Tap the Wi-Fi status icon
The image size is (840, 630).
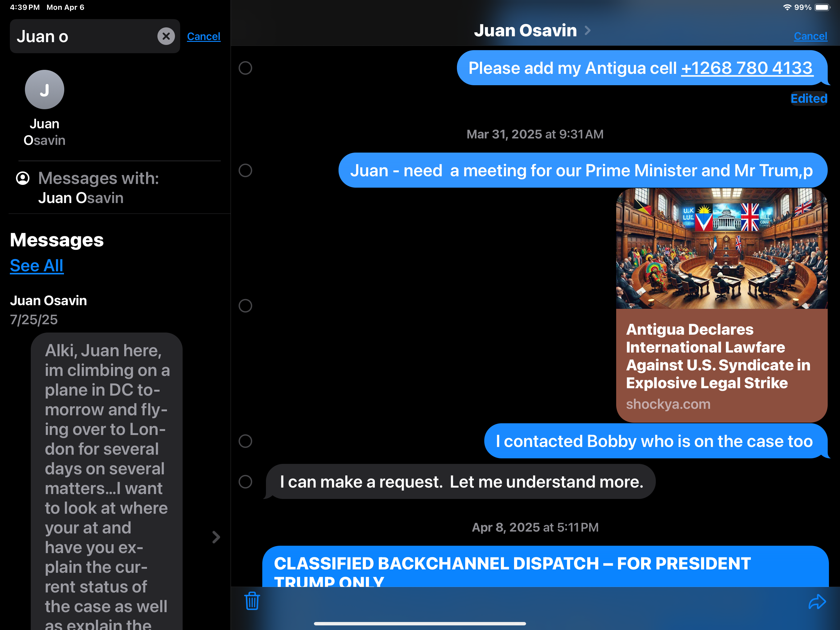(787, 7)
